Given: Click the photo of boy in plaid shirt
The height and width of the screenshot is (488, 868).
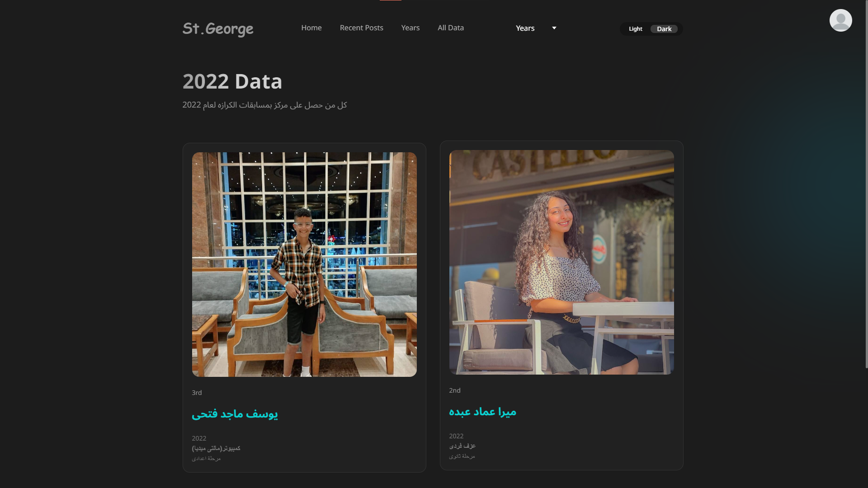Looking at the screenshot, I should [x=304, y=264].
